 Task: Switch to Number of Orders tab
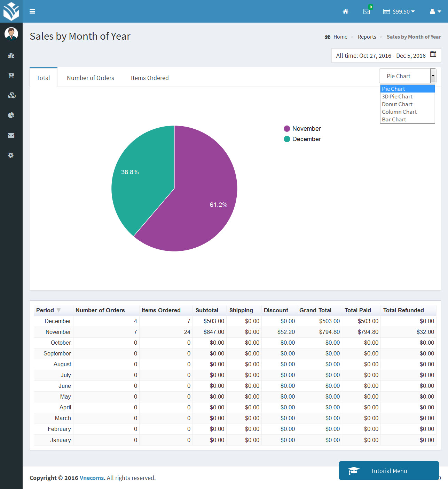pos(91,78)
